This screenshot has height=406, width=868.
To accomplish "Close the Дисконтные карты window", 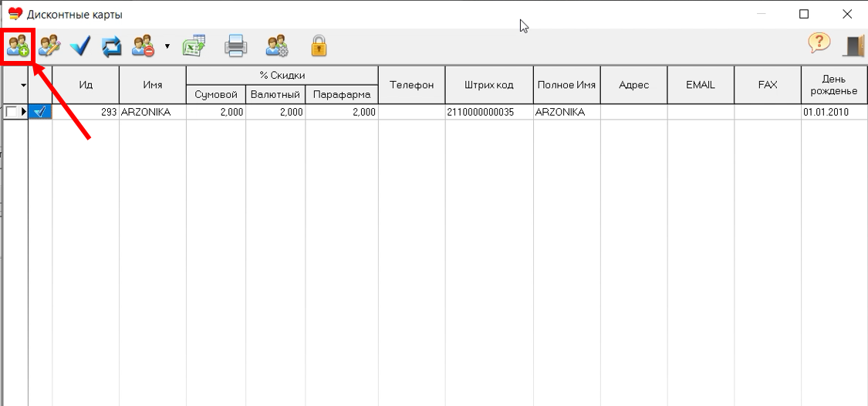I will click(847, 15).
